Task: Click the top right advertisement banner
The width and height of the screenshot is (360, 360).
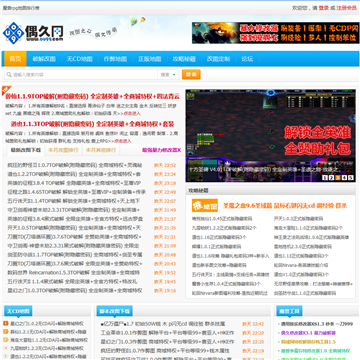Action: (275, 33)
